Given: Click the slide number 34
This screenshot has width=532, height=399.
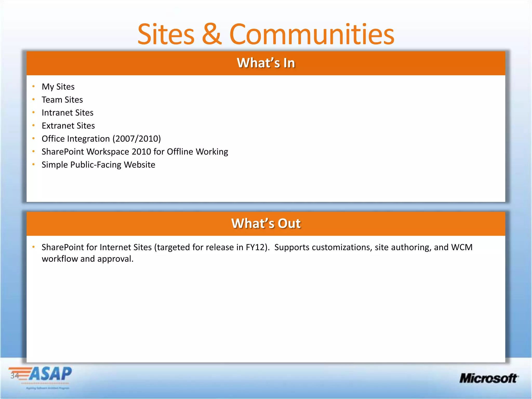Looking at the screenshot, I should point(14,376).
